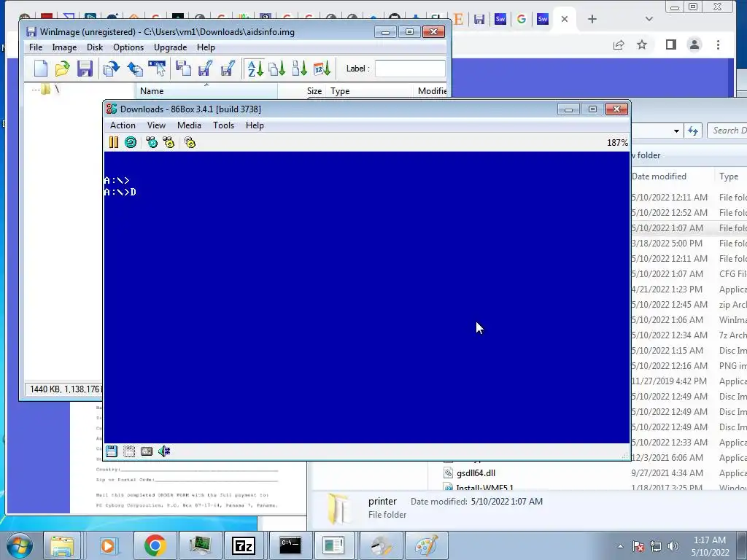
Task: Open WinImage Disk menu
Action: click(x=95, y=47)
